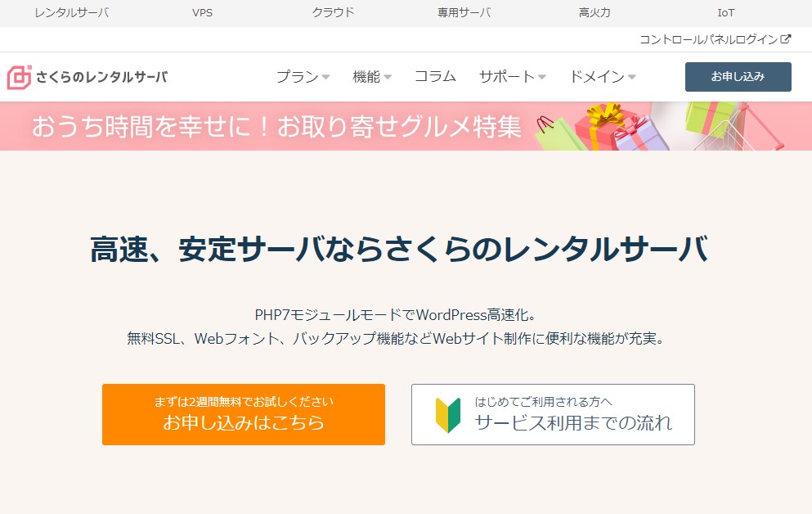
Task: Click the green-yellow beginner mark icon
Action: click(x=448, y=415)
